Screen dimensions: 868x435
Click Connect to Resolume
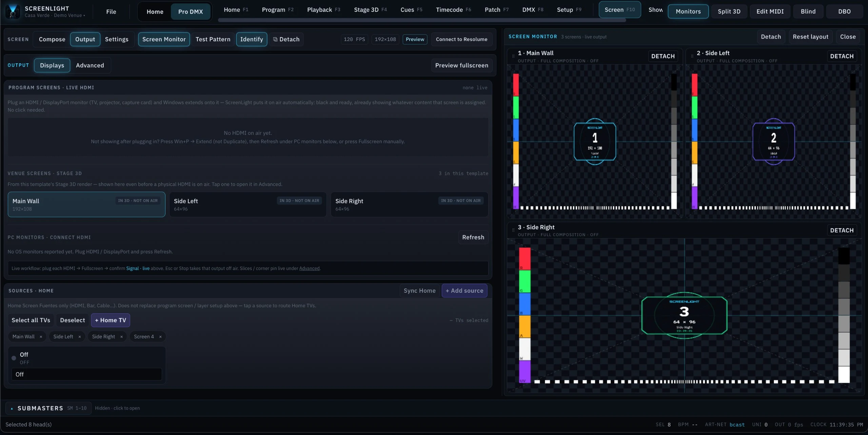point(461,39)
